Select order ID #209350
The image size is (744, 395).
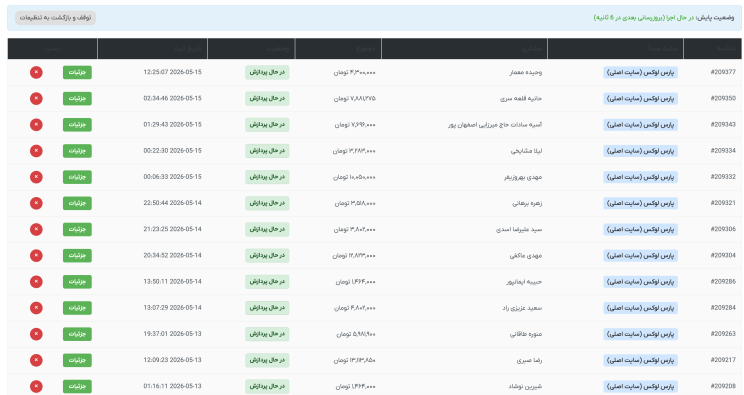click(x=723, y=98)
